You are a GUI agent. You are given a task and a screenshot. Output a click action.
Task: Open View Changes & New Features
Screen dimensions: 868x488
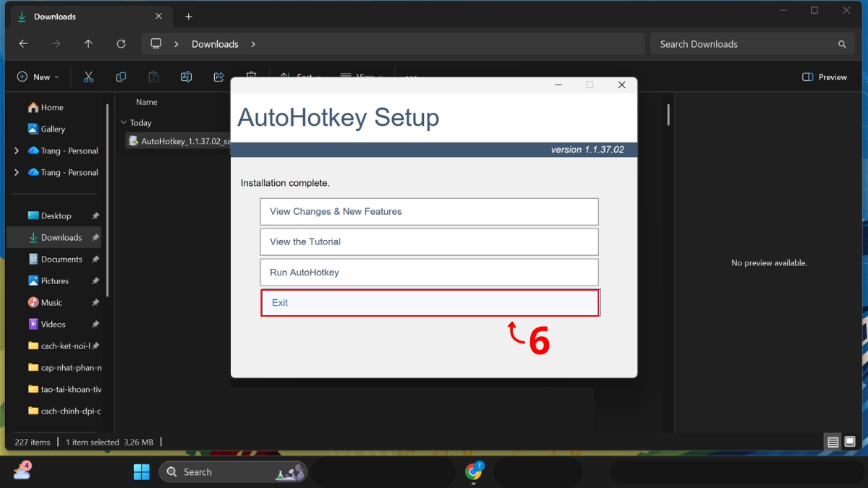coord(429,212)
